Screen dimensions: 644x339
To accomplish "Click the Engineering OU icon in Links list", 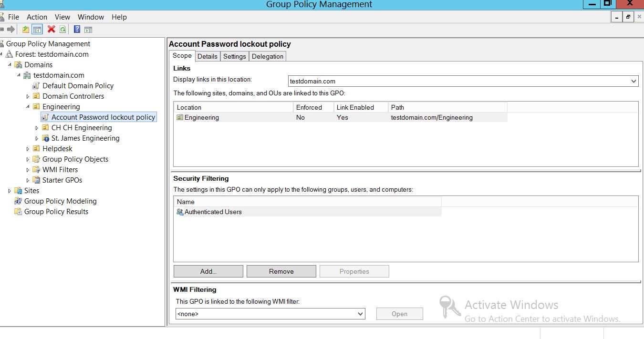I will (x=180, y=117).
